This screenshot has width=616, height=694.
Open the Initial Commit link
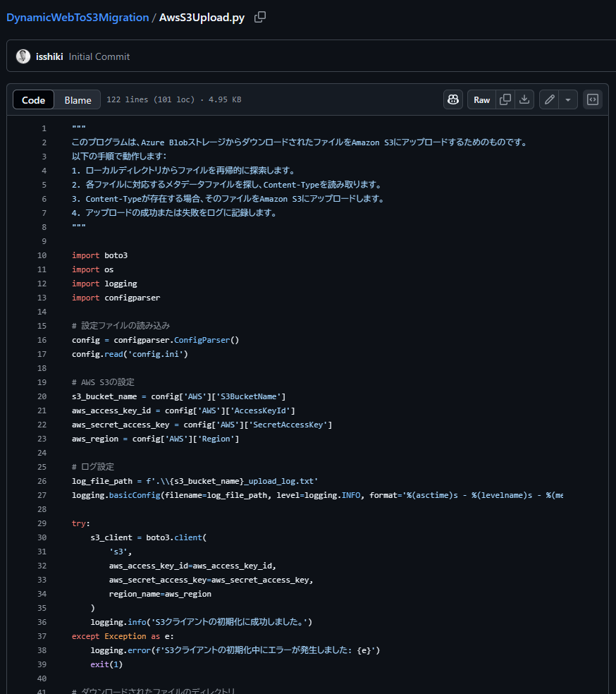pos(99,56)
